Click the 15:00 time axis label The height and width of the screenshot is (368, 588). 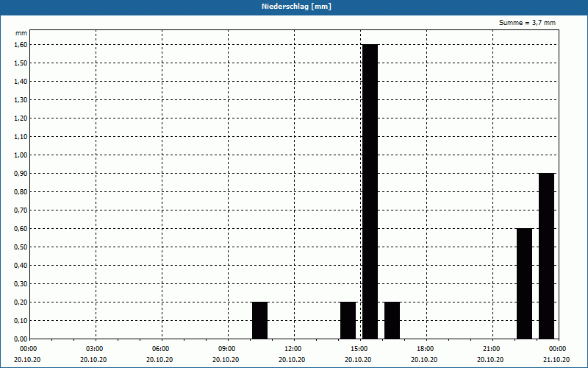click(x=359, y=349)
